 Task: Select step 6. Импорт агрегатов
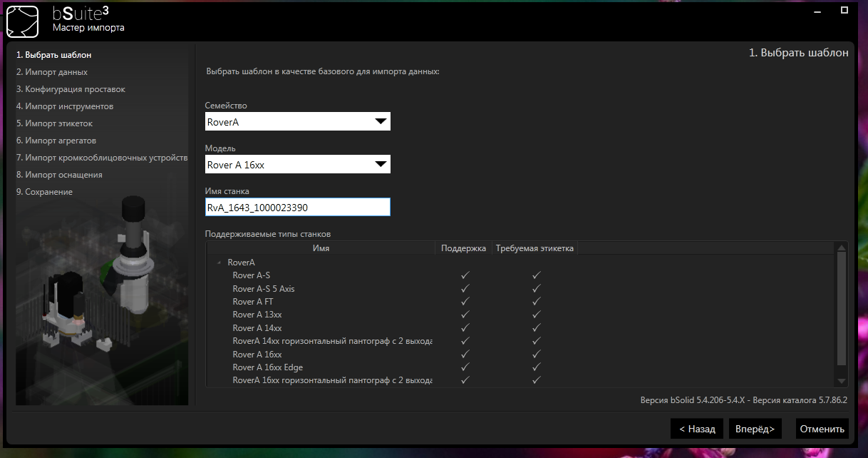pyautogui.click(x=56, y=141)
